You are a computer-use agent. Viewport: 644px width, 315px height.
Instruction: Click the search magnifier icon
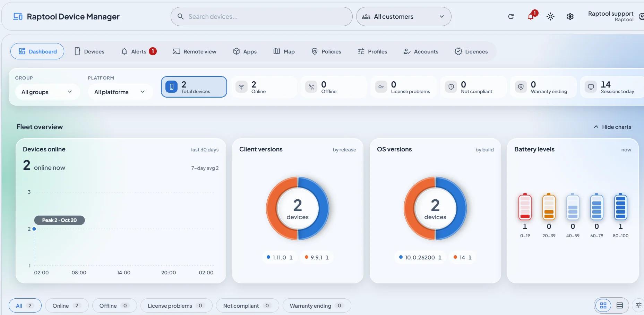click(x=180, y=16)
